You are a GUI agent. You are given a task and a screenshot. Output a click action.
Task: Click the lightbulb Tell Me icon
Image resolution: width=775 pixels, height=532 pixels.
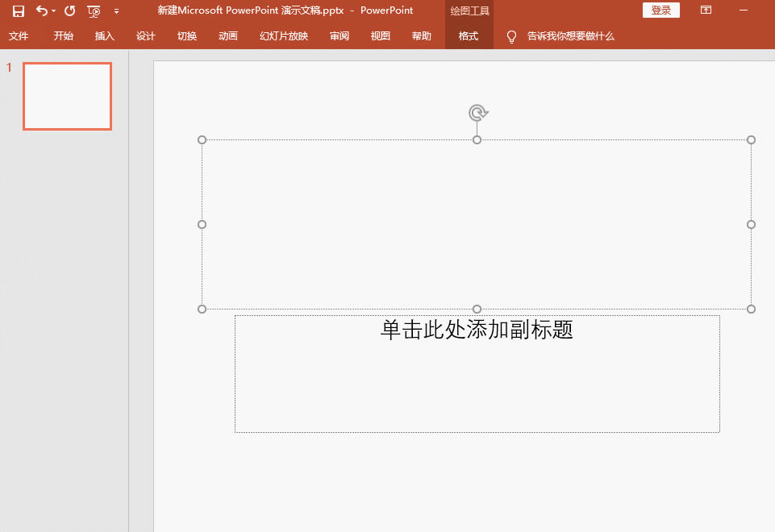[511, 36]
